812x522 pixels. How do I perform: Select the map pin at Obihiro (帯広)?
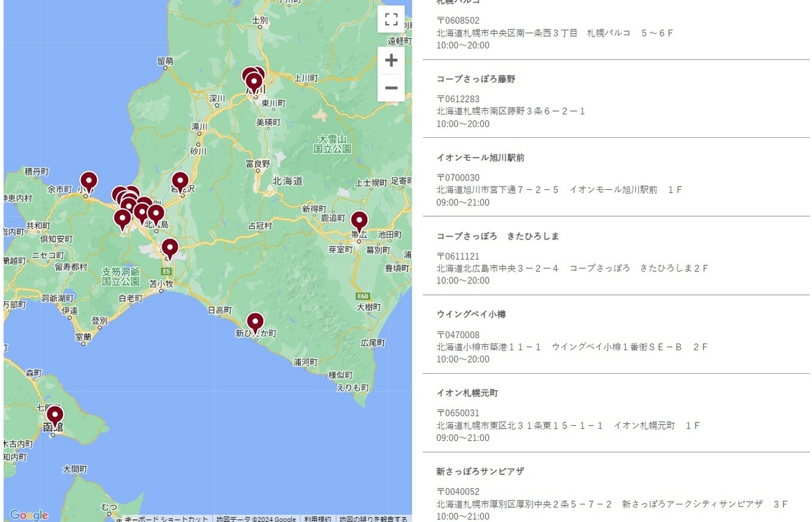(359, 222)
